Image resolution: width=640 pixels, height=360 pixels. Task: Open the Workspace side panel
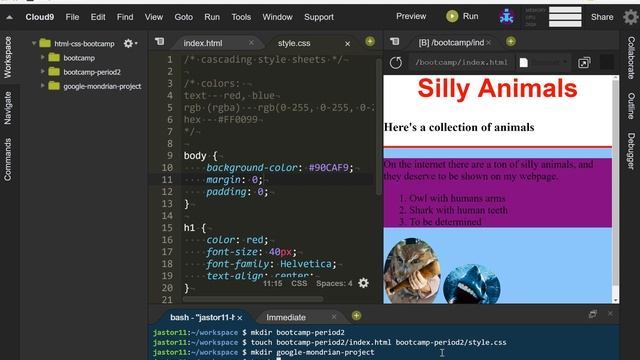pyautogui.click(x=8, y=57)
